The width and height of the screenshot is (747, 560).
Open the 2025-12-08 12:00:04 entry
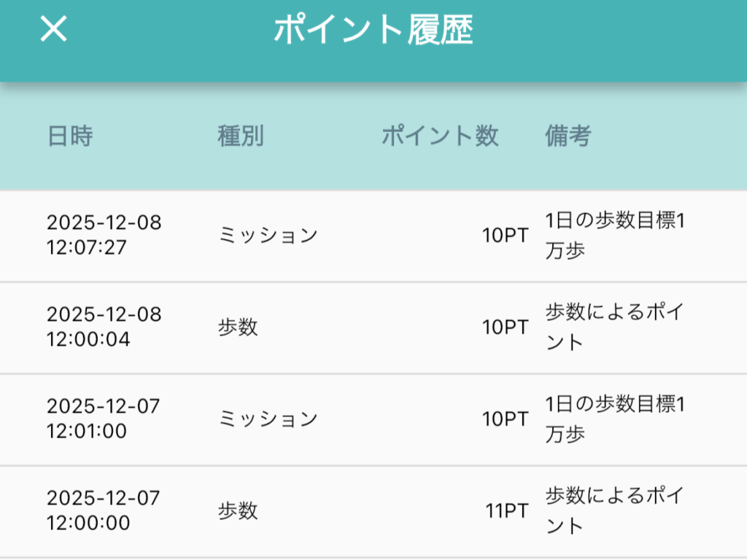pos(104,327)
